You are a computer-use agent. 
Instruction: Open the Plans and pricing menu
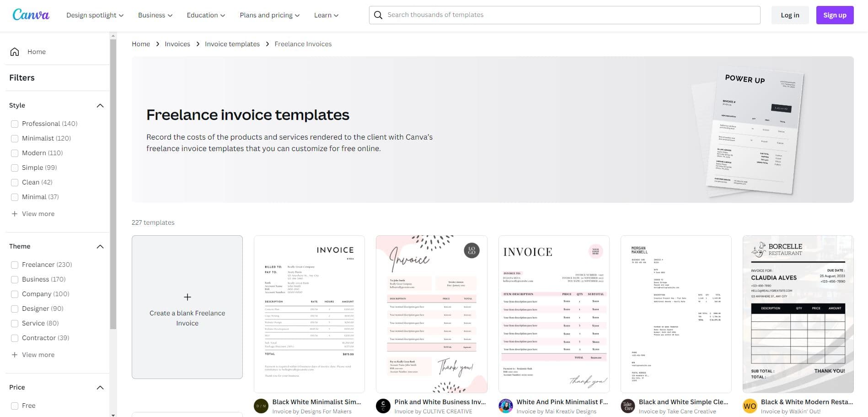269,15
